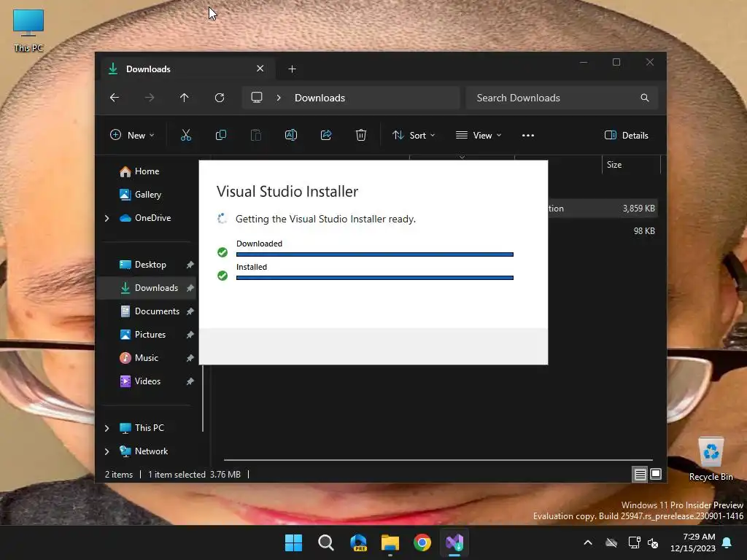Toggle the Details pane

[627, 135]
